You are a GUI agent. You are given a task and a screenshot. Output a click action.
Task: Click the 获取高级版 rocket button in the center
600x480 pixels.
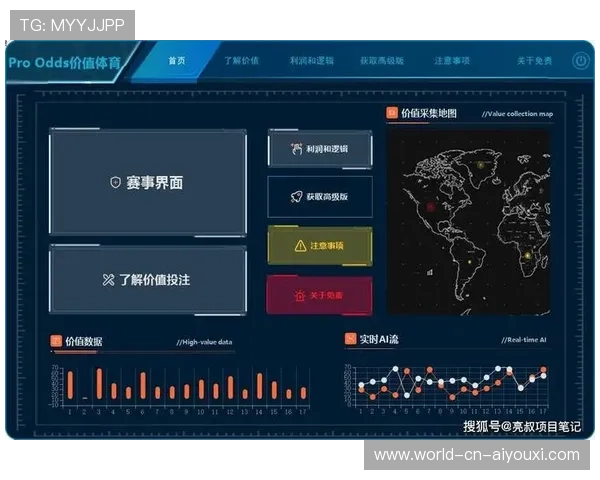[x=320, y=197]
